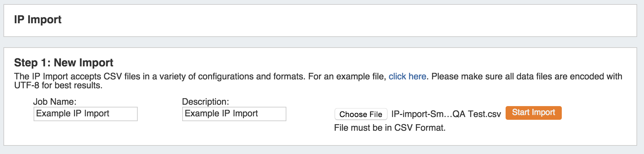Viewport: 644px width, 154px height.
Task: Click the "File must be in CSV Format." note
Action: [x=390, y=128]
